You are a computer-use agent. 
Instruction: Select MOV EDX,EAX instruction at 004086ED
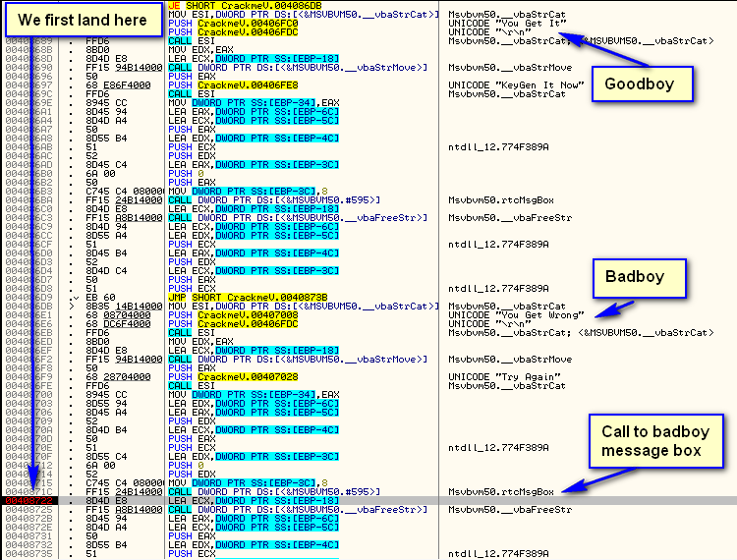point(200,342)
